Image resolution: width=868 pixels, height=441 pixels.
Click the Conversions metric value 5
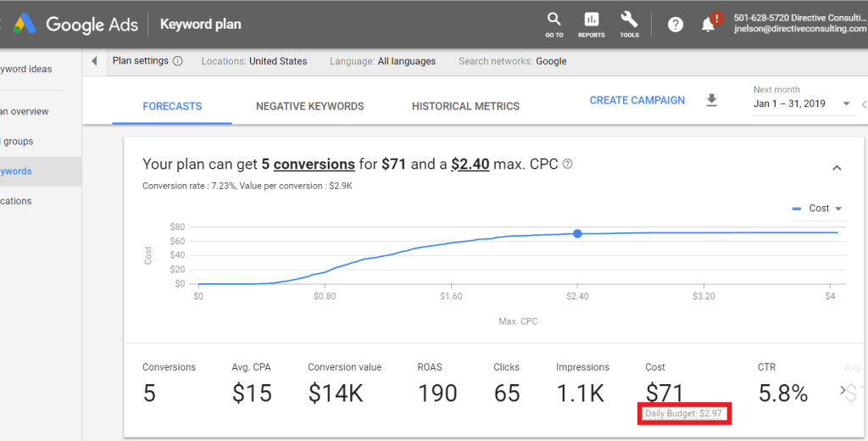tap(149, 394)
